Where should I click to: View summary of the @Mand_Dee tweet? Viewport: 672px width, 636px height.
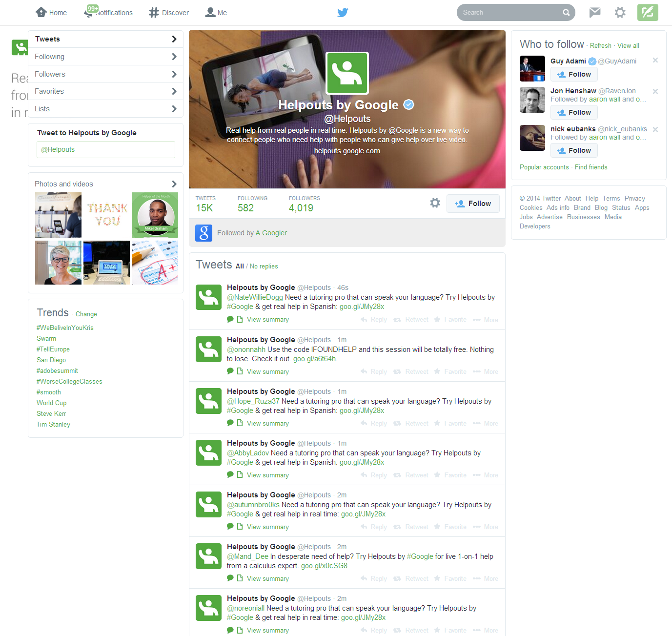pos(268,579)
